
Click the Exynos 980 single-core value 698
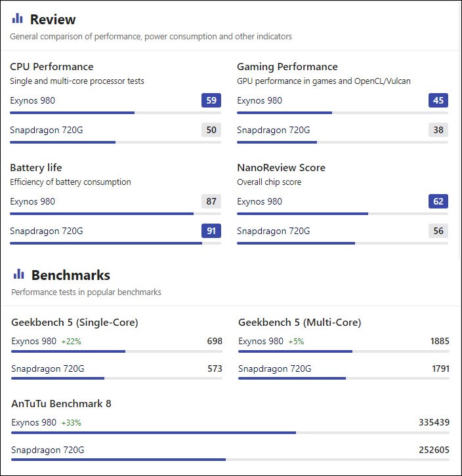215,341
